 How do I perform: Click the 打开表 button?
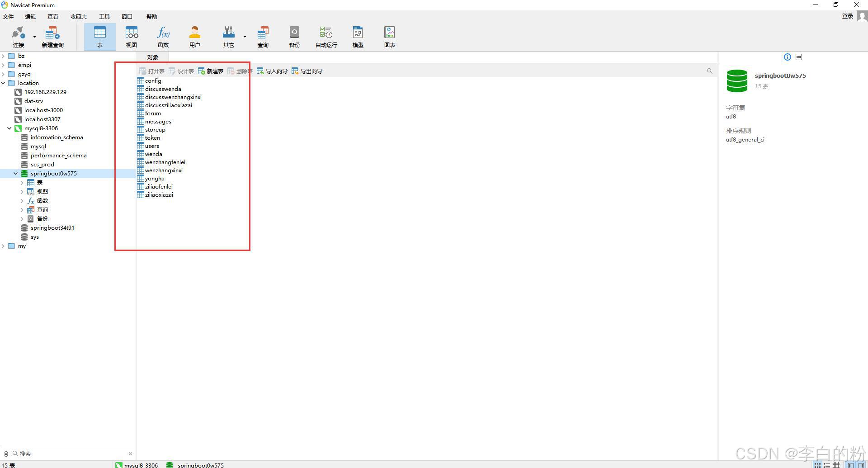(x=152, y=71)
